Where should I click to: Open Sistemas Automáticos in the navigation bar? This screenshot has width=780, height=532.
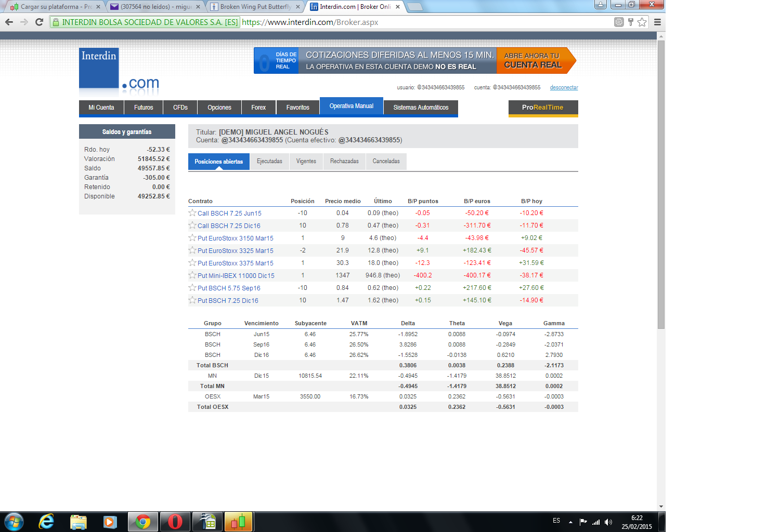point(421,108)
